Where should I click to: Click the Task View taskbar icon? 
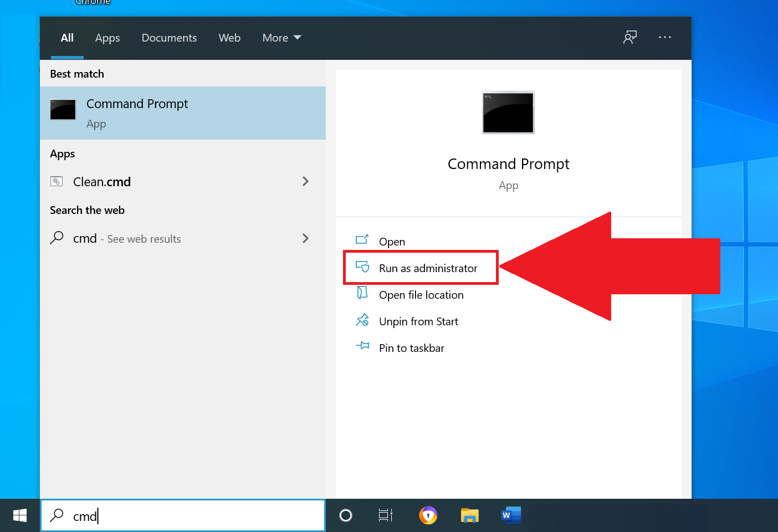(386, 515)
